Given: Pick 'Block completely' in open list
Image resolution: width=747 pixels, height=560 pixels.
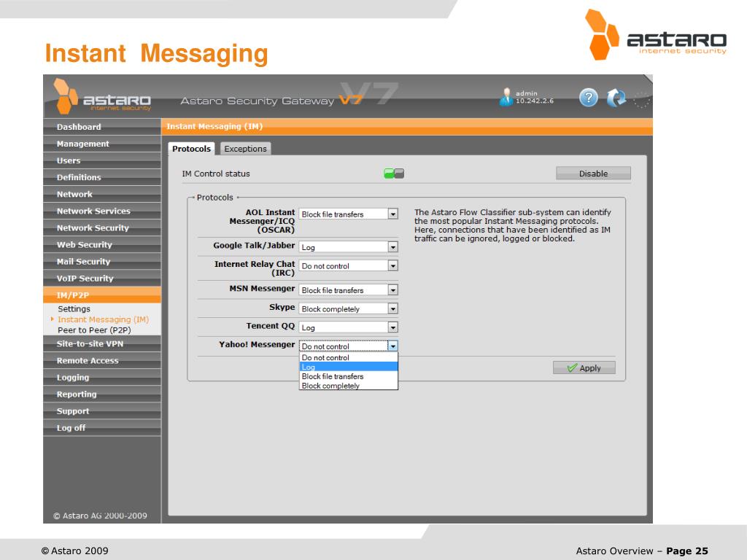Looking at the screenshot, I should [348, 385].
